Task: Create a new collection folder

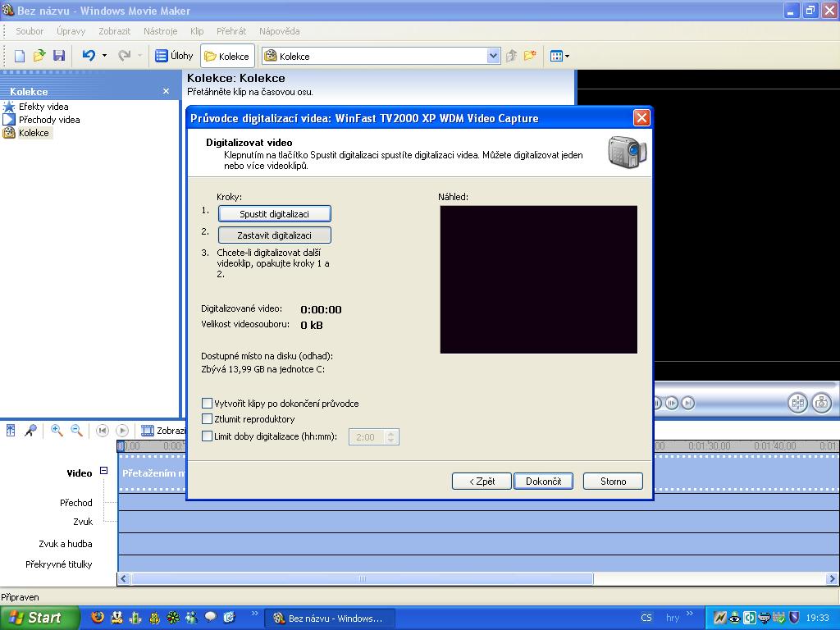Action: click(x=530, y=56)
